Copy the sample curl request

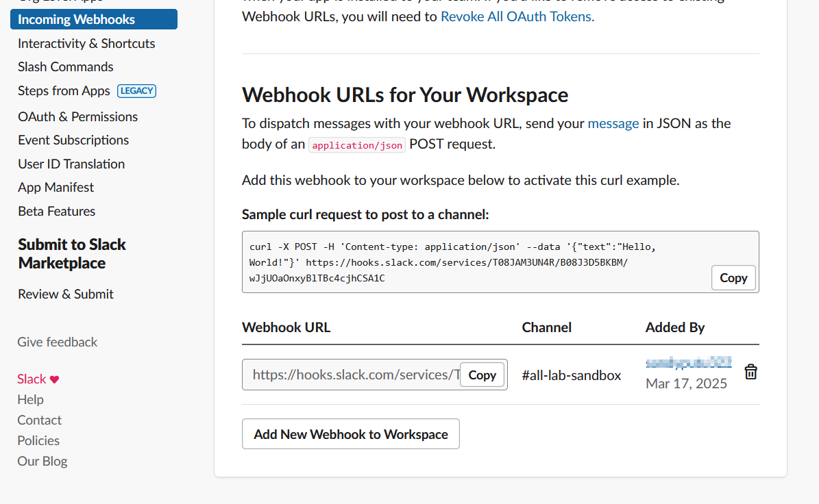(x=733, y=278)
